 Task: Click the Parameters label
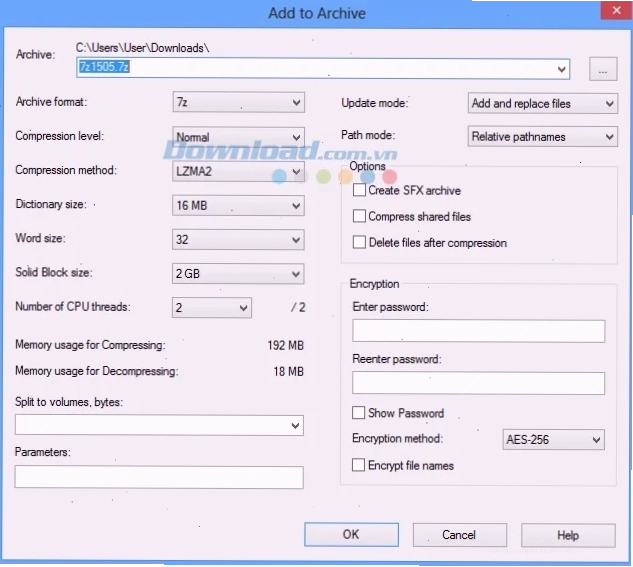(x=42, y=452)
